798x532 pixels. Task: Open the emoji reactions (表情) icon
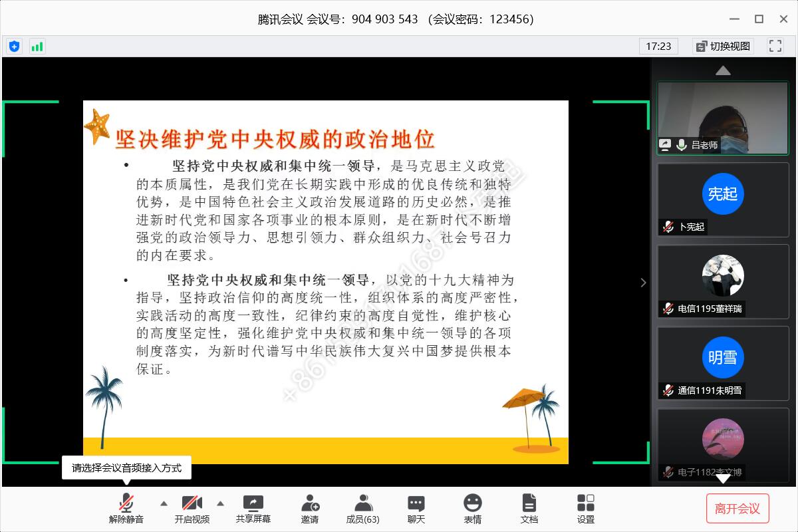click(x=473, y=509)
